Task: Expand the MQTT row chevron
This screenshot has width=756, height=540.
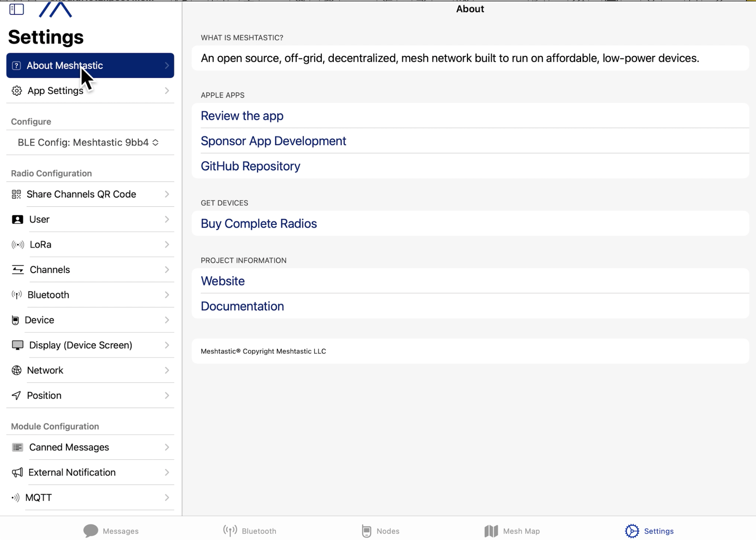Action: [167, 497]
